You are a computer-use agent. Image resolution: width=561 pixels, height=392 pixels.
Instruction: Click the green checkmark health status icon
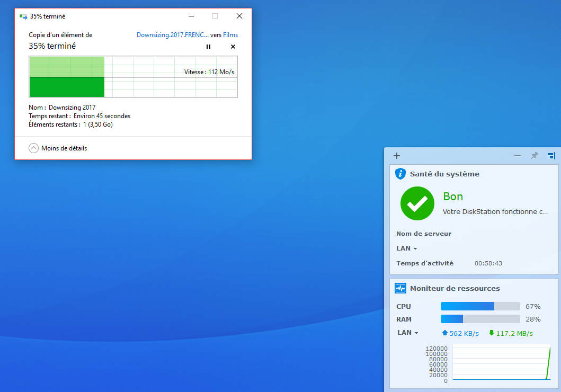(417, 203)
